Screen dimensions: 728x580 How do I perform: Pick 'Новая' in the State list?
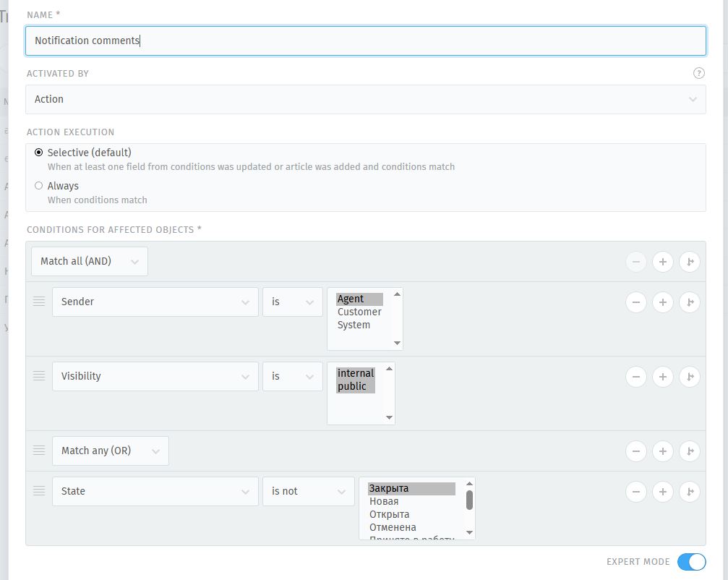pos(384,501)
